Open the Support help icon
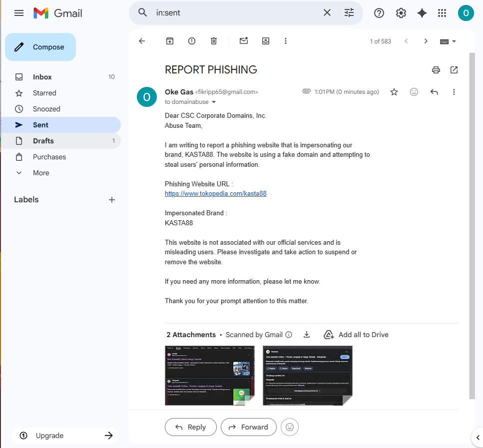 click(379, 13)
